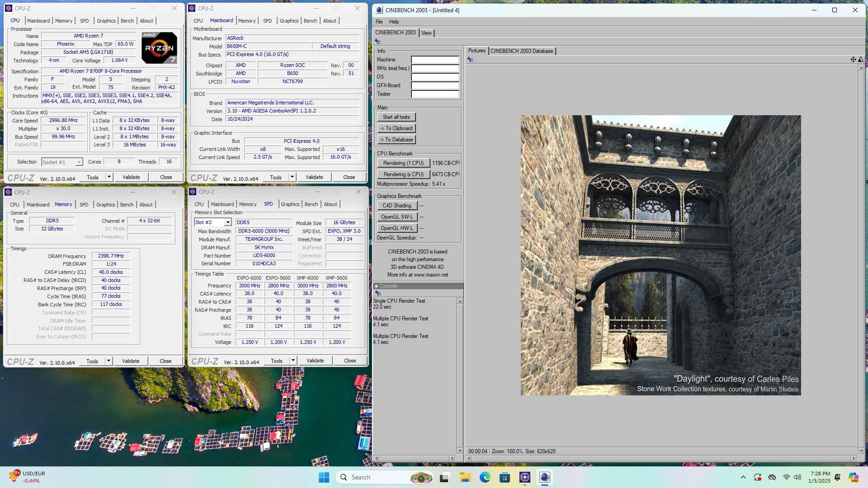Click the Console vertical scrollbar
The width and height of the screenshot is (868, 488).
coord(460,376)
